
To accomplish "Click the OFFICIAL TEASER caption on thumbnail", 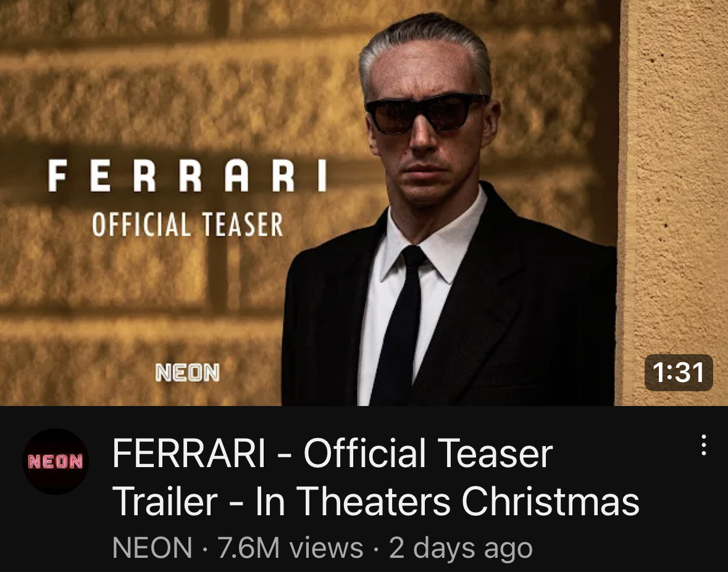I will click(x=188, y=225).
